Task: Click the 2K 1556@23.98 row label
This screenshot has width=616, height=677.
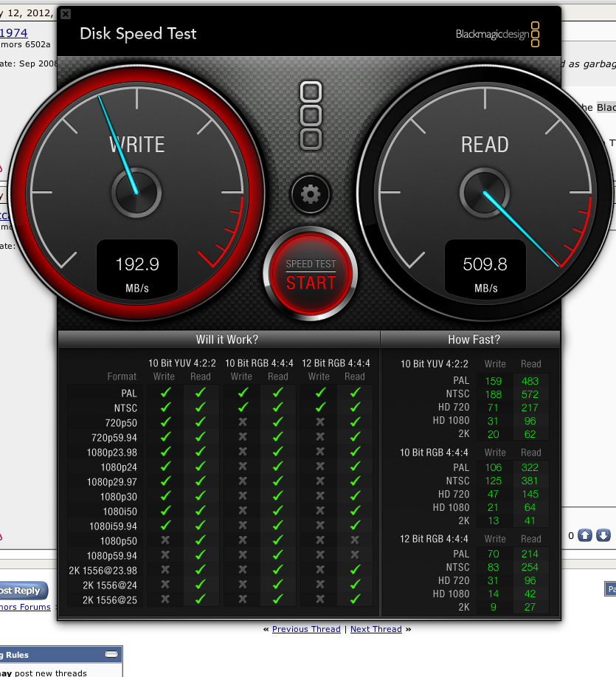Action: pos(103,571)
